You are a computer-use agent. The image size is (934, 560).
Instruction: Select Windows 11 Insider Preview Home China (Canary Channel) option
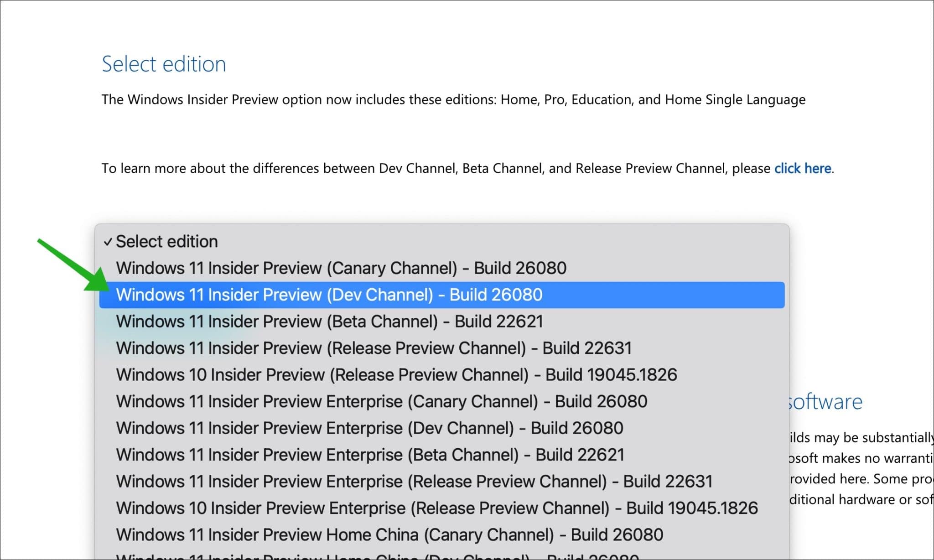coord(441,535)
